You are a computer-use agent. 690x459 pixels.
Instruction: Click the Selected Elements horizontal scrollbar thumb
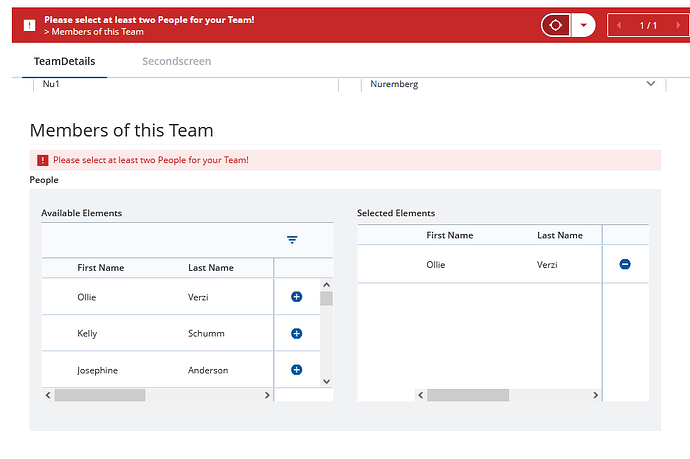coord(468,395)
